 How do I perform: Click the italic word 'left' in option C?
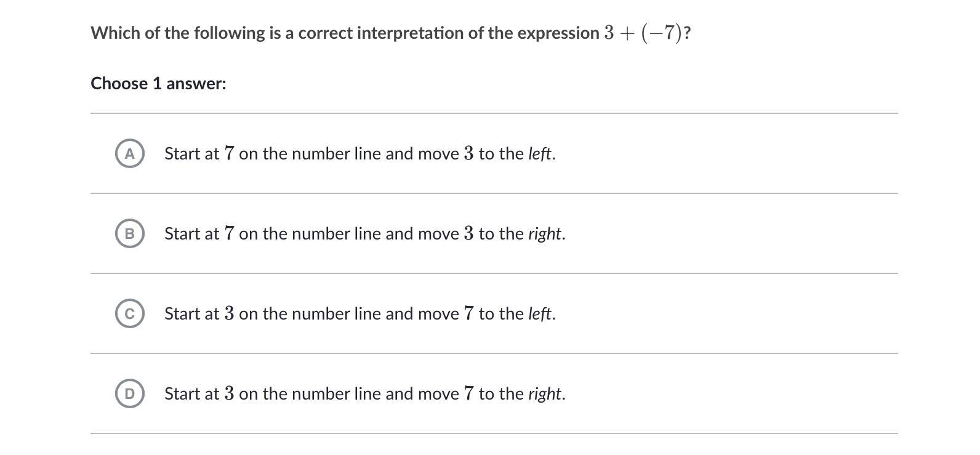coord(540,313)
